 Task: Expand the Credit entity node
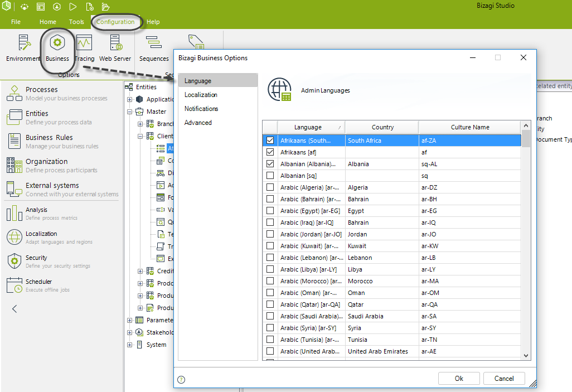[140, 271]
